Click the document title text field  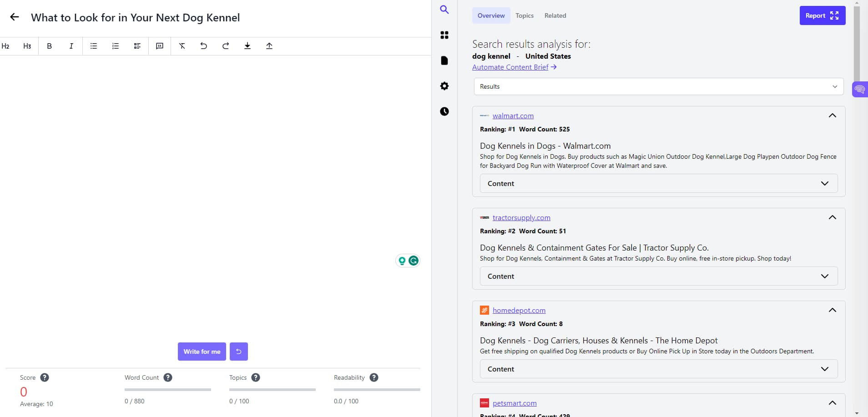pos(135,18)
